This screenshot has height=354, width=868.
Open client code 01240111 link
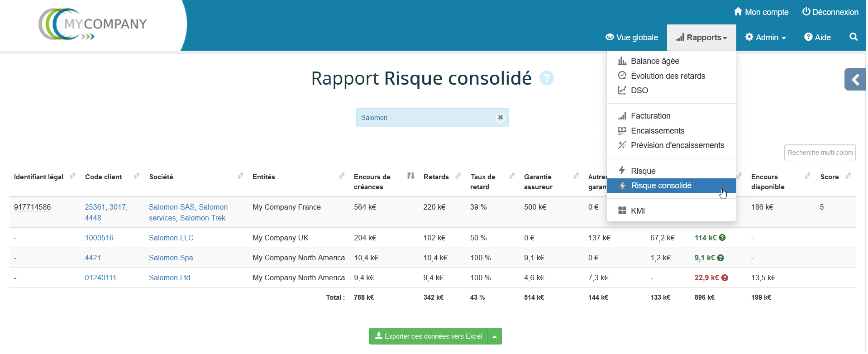[100, 278]
